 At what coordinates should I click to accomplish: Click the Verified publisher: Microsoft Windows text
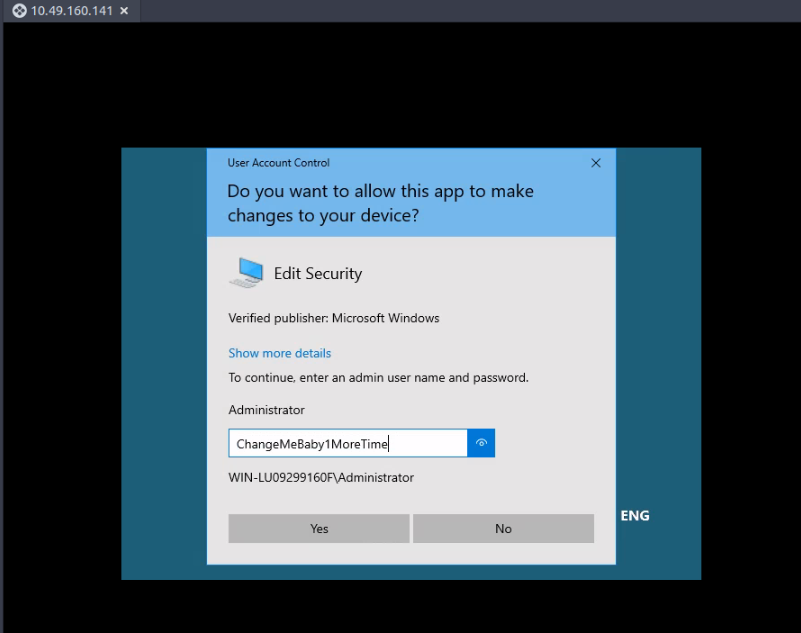[334, 318]
